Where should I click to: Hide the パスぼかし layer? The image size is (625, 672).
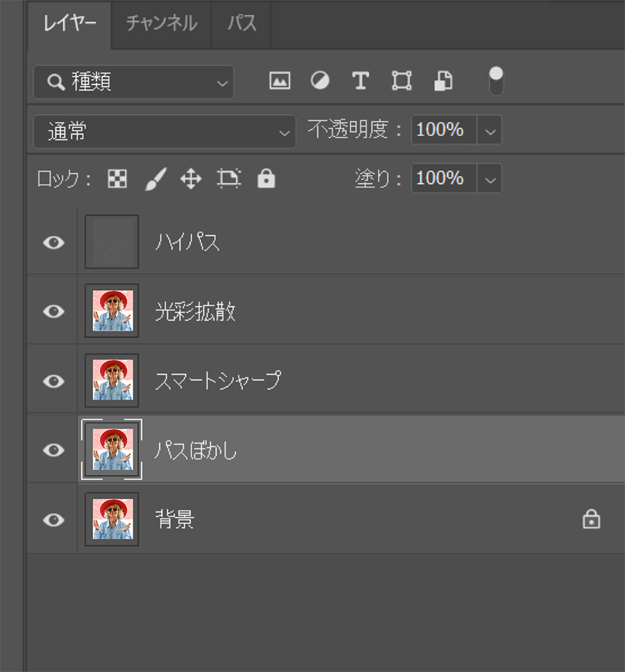coord(53,450)
